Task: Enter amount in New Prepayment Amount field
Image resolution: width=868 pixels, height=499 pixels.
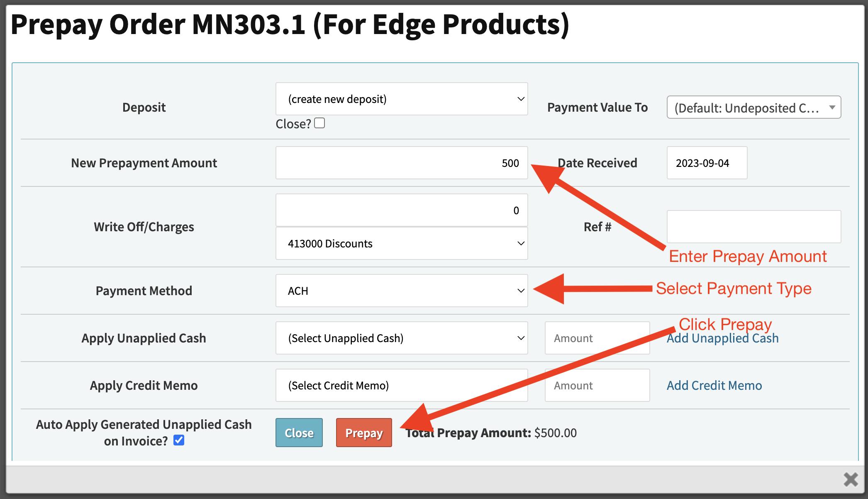Action: (x=401, y=162)
